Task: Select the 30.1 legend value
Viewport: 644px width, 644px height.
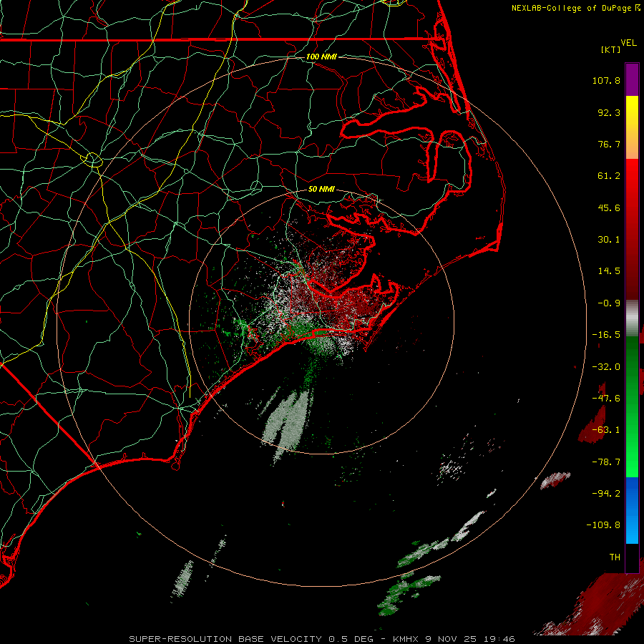Action: click(609, 240)
